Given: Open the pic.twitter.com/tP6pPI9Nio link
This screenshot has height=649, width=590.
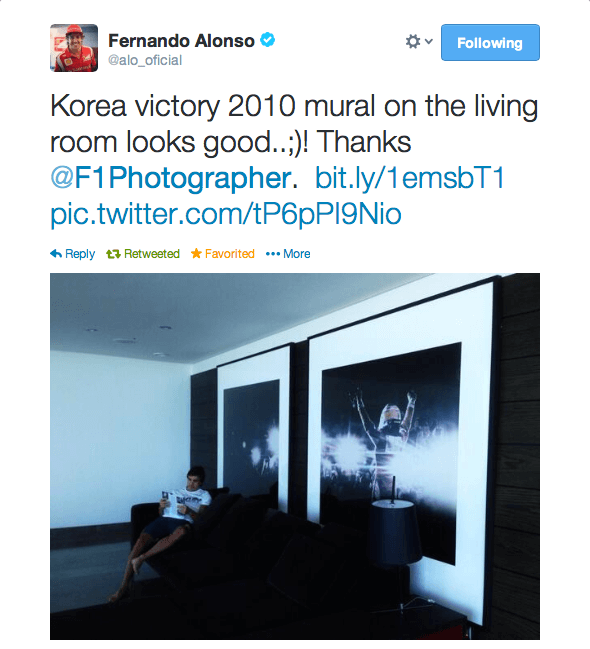Looking at the screenshot, I should [x=226, y=214].
